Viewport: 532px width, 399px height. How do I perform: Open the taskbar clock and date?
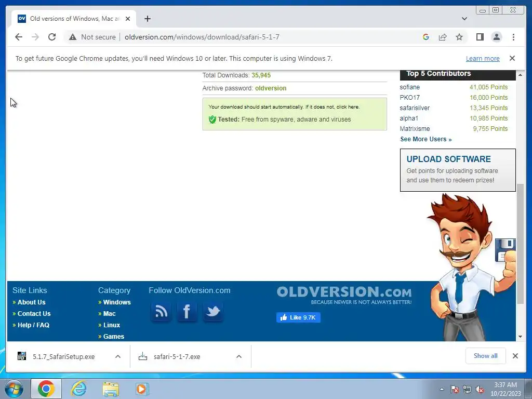[506, 389]
